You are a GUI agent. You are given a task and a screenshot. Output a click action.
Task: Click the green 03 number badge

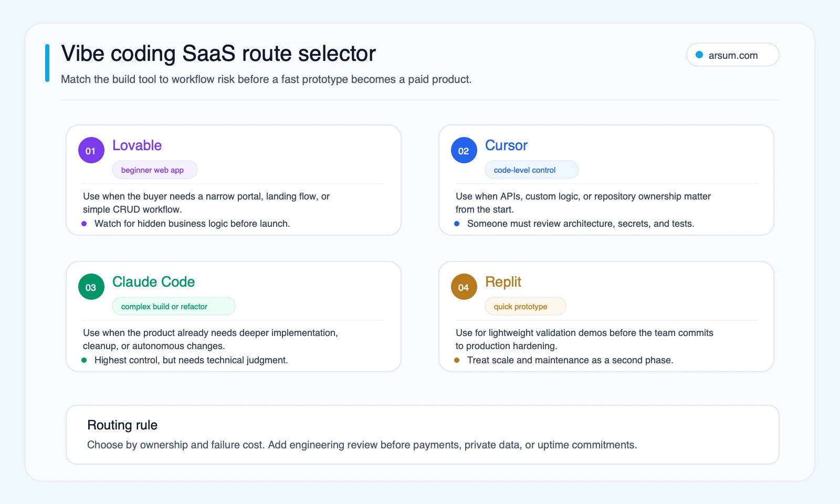(x=91, y=287)
